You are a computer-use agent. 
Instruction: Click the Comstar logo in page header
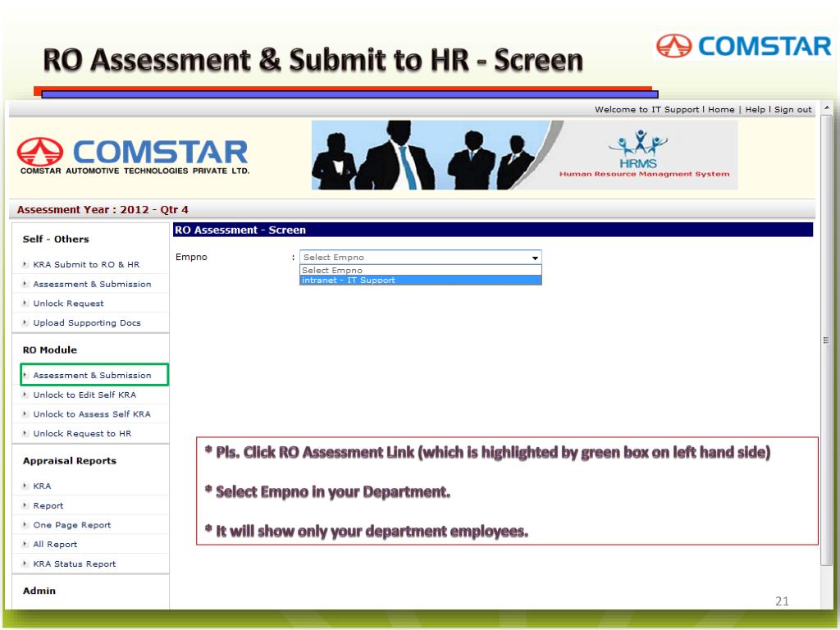(x=134, y=156)
